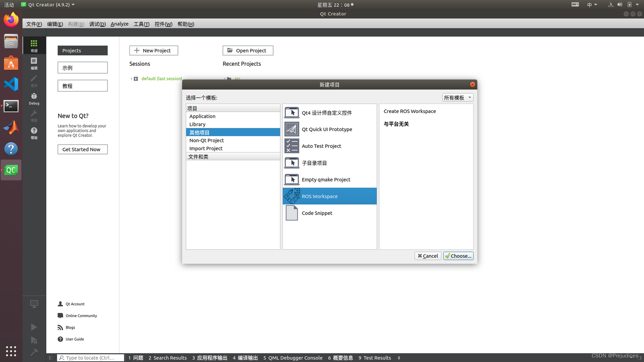Show applications grid in dock
The width and height of the screenshot is (644, 362).
click(x=11, y=351)
